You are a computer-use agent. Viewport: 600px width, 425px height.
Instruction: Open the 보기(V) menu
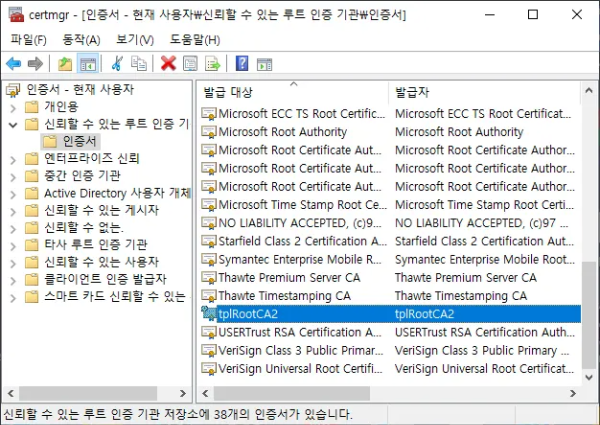click(x=135, y=39)
